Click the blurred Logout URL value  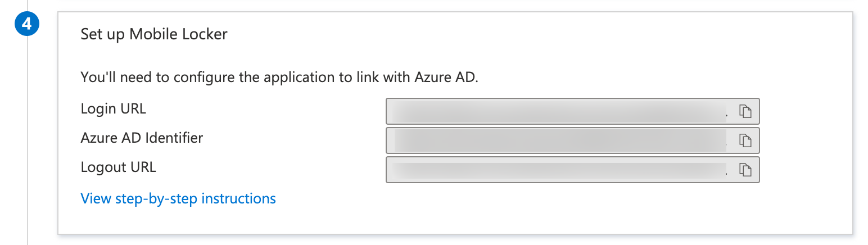point(557,170)
